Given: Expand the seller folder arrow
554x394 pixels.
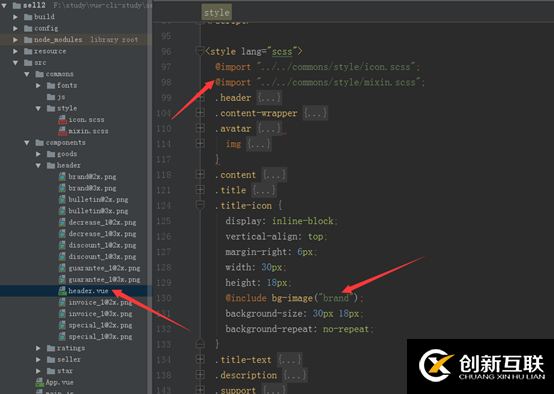Looking at the screenshot, I should click(x=38, y=359).
